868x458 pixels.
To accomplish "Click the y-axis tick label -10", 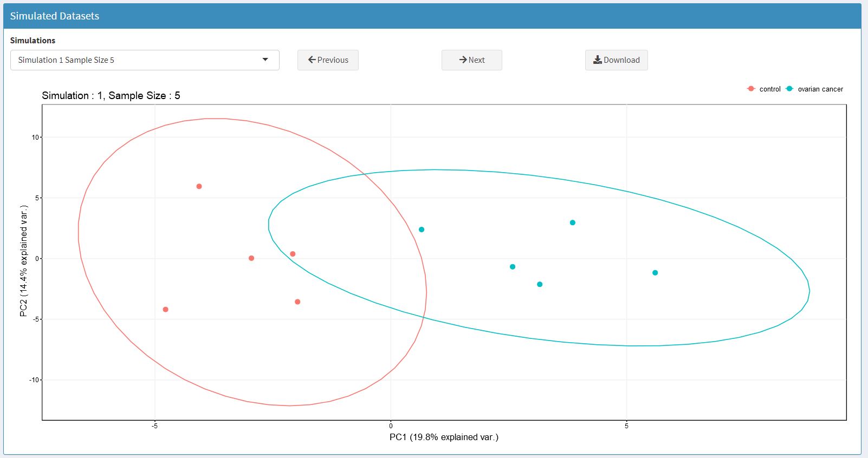I will 34,380.
